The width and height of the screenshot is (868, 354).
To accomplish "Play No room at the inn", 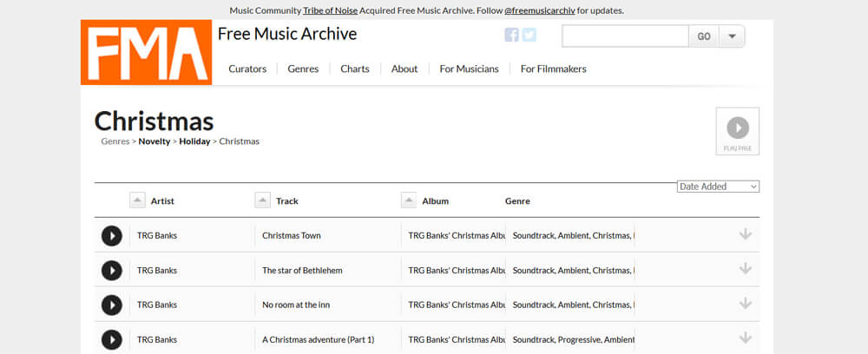I will point(112,305).
